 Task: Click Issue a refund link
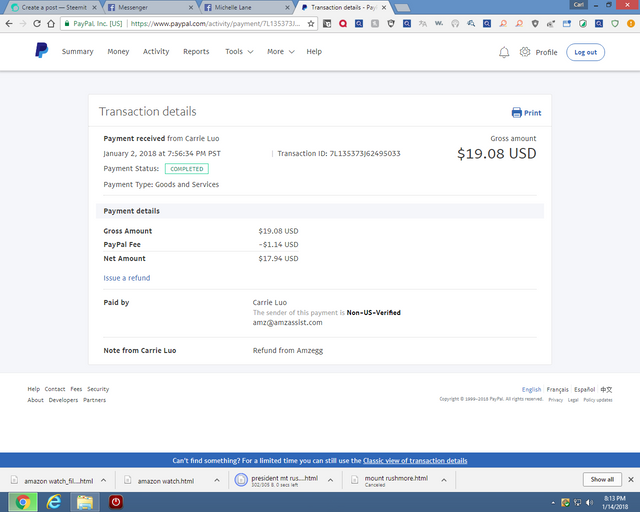pos(127,278)
